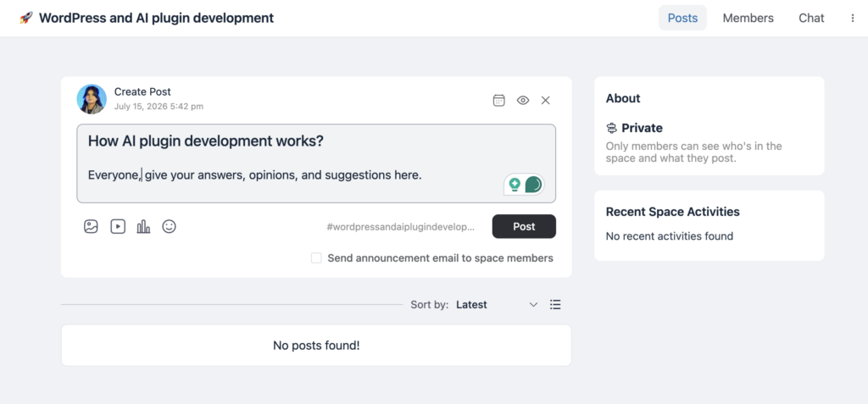Edit the post title How AI plugin development works?
This screenshot has height=404, width=868.
pyautogui.click(x=205, y=141)
